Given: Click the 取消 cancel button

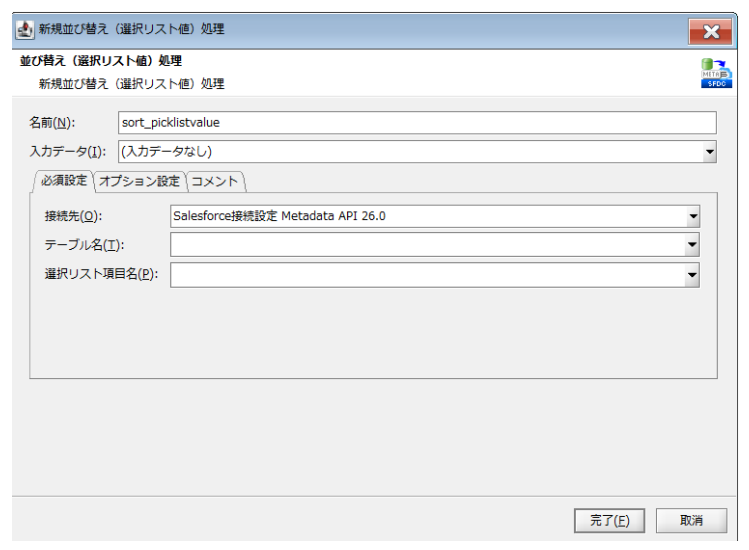Looking at the screenshot, I should [691, 520].
